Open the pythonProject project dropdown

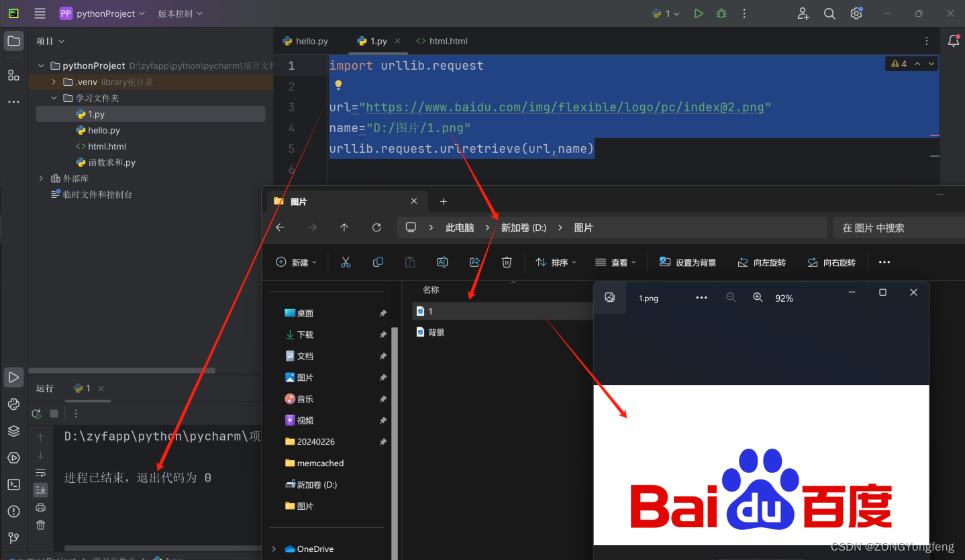[x=102, y=13]
